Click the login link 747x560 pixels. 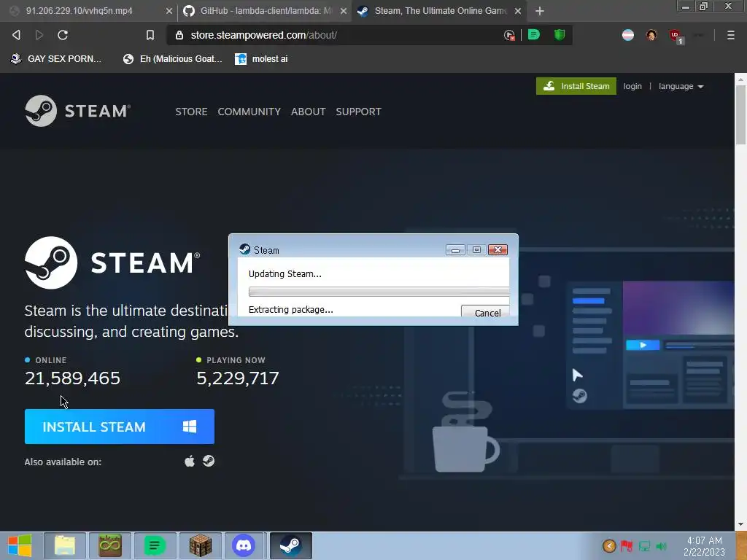632,86
